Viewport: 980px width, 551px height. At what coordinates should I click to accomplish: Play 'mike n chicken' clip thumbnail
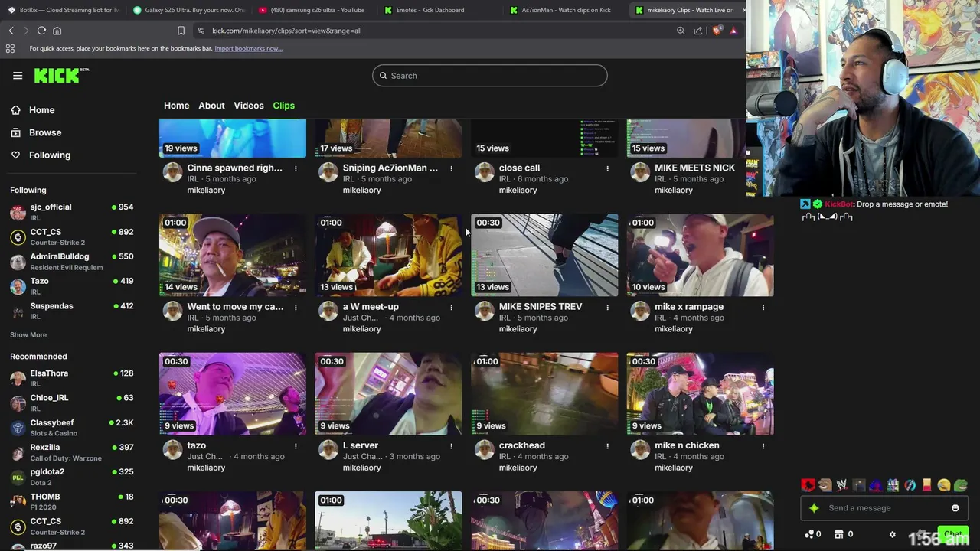click(x=700, y=393)
